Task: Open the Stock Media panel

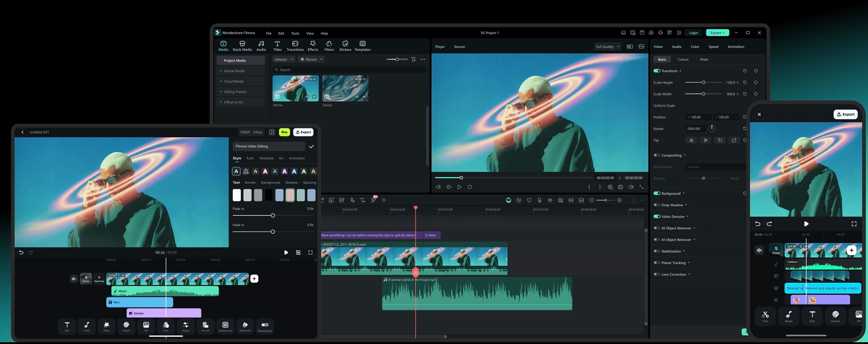Action: (242, 45)
